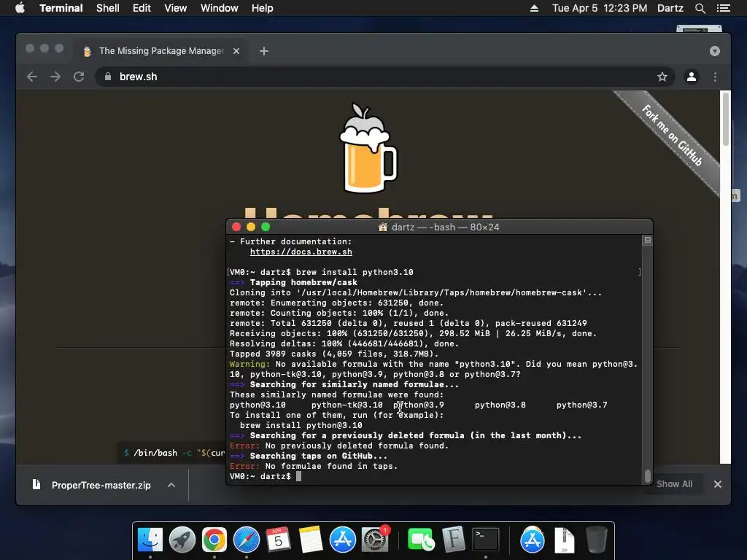Open ProperTree-master.zip download item
Screen dimensions: 747x560
point(101,485)
